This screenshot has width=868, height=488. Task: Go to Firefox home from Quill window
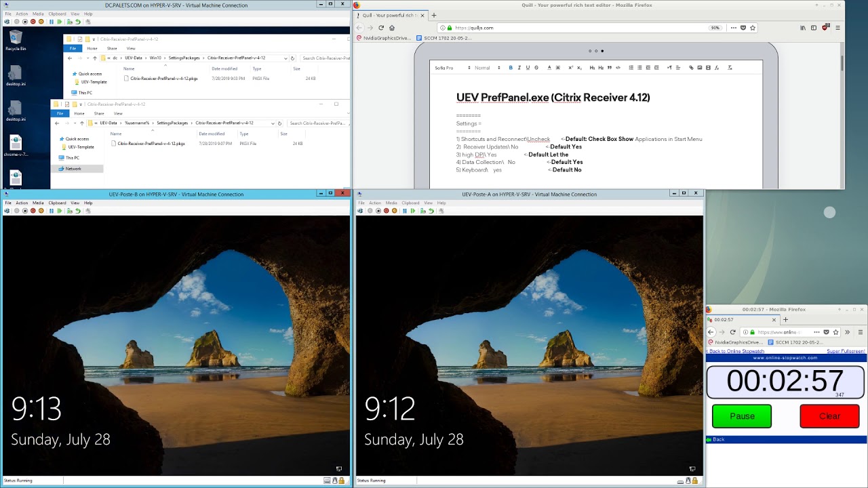coord(392,28)
